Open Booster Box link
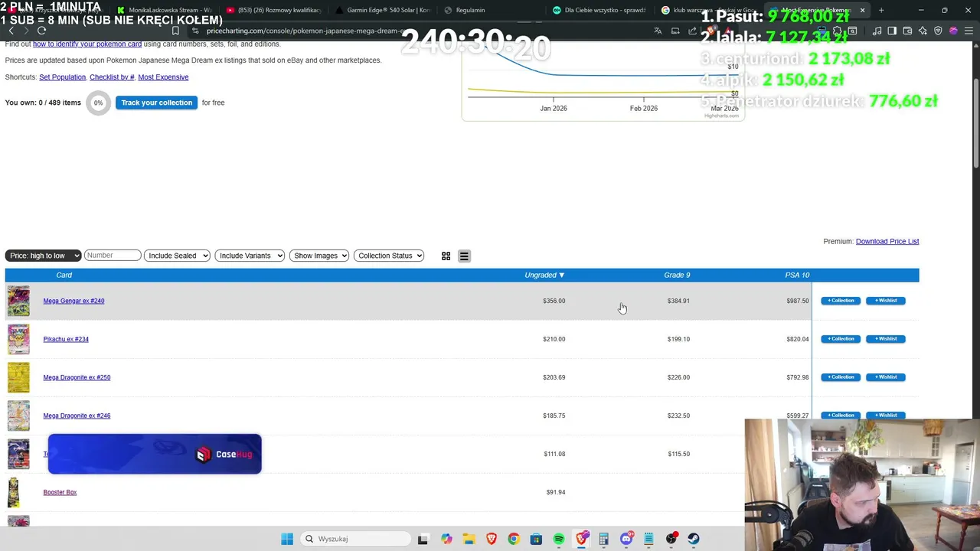Image resolution: width=980 pixels, height=551 pixels. tap(60, 492)
